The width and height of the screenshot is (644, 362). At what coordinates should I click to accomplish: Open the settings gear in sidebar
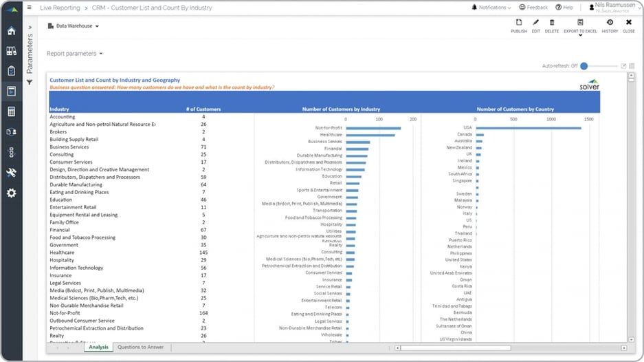pyautogui.click(x=11, y=193)
